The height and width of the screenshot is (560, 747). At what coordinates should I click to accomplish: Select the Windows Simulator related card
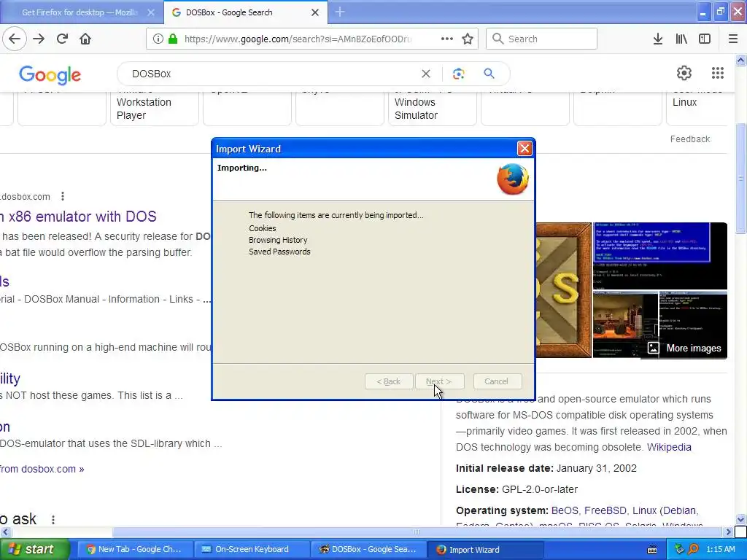tap(432, 109)
